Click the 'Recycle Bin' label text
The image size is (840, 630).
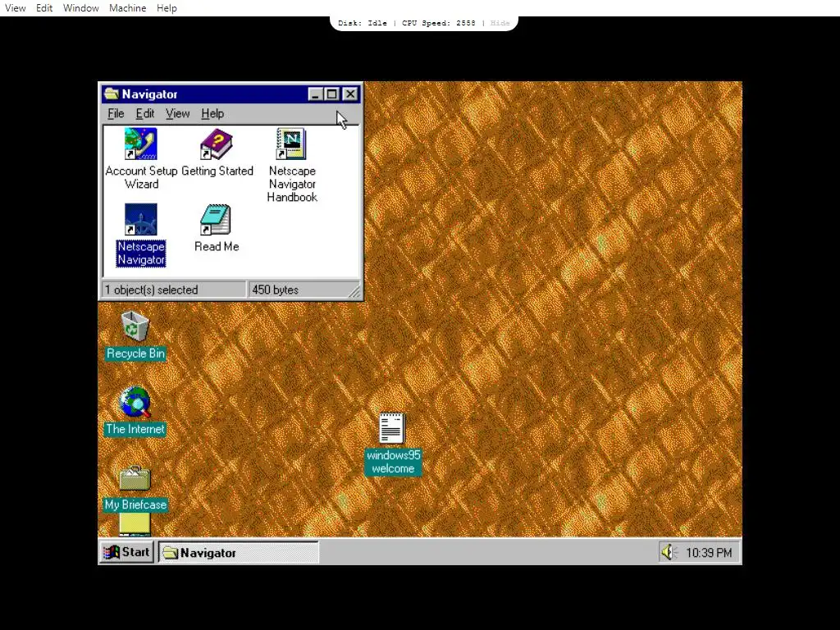coord(135,354)
